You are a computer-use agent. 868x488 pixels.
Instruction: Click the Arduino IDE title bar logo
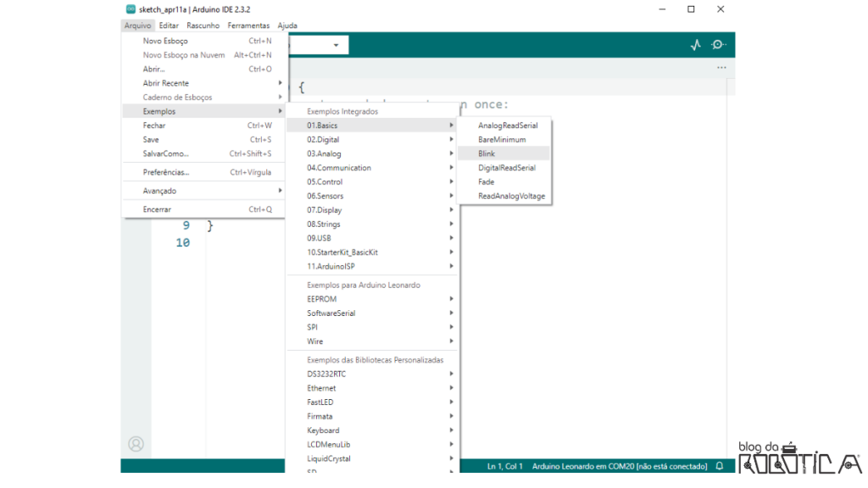click(x=131, y=8)
